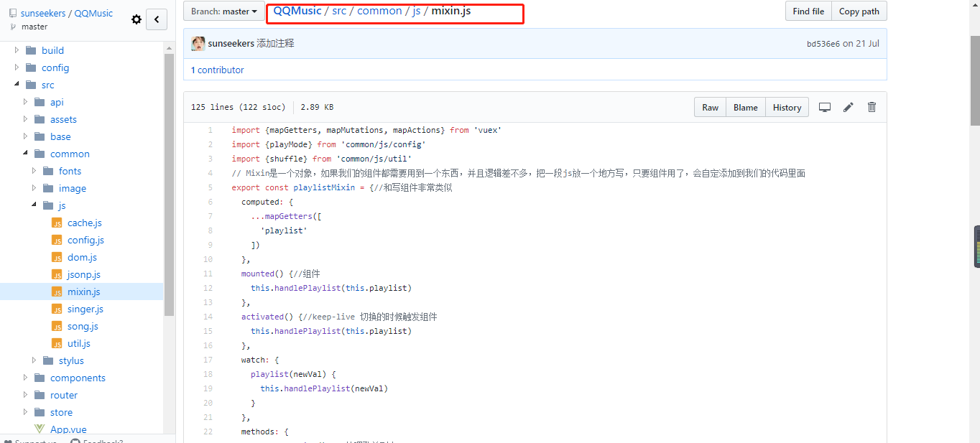The height and width of the screenshot is (443, 980).
Task: Go to the common breadcrumb link
Action: 379,11
